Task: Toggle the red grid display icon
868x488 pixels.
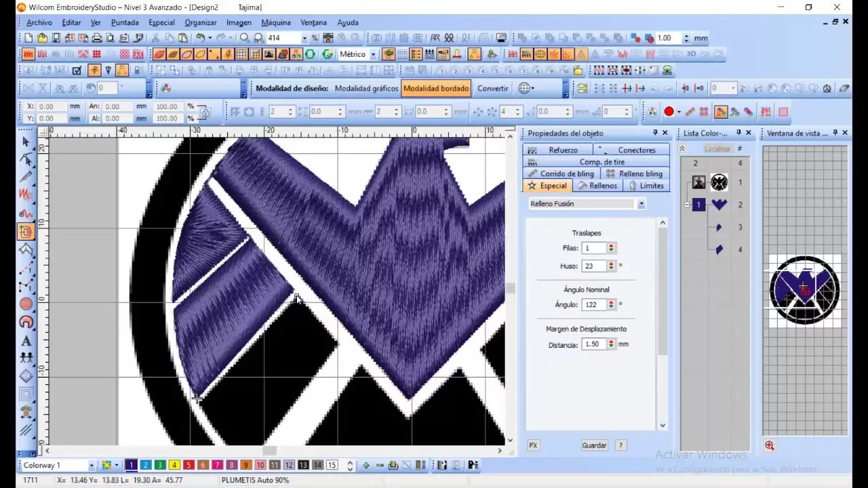Action: click(x=97, y=54)
